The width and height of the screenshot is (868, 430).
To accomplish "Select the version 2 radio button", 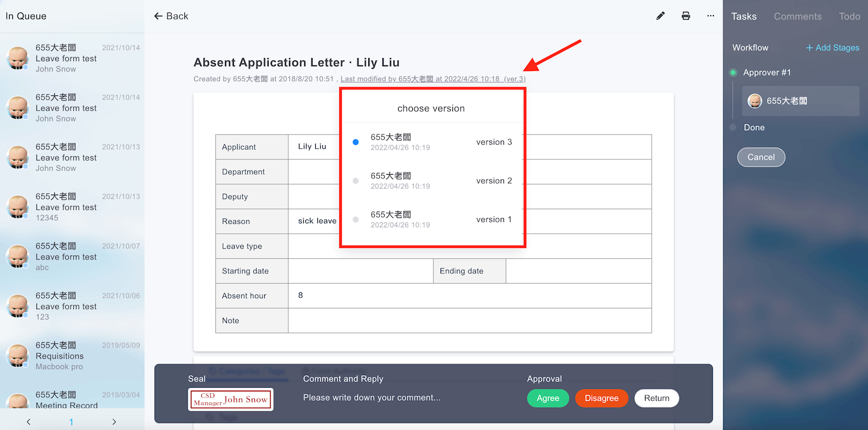I will click(356, 181).
